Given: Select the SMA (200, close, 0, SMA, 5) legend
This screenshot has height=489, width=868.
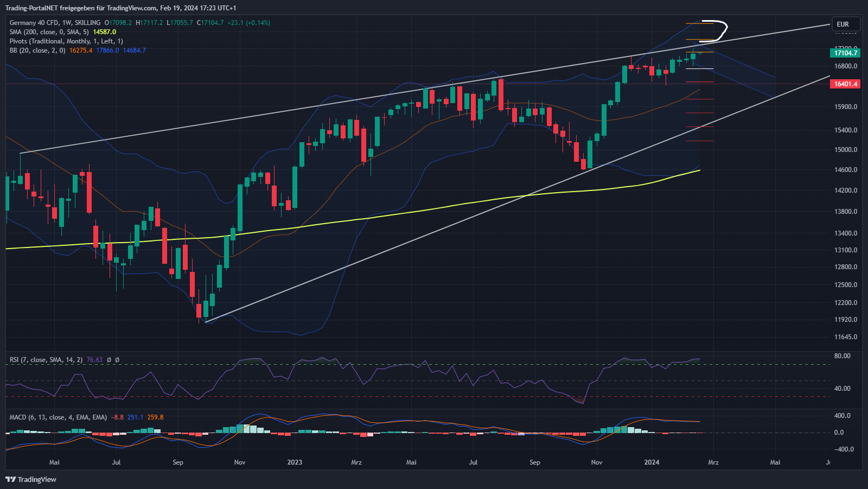Looking at the screenshot, I should pyautogui.click(x=49, y=32).
